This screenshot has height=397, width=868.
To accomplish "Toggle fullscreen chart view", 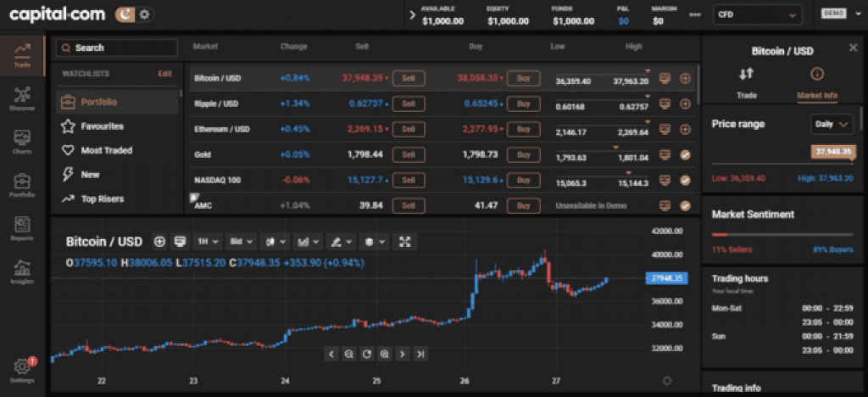I will 405,242.
